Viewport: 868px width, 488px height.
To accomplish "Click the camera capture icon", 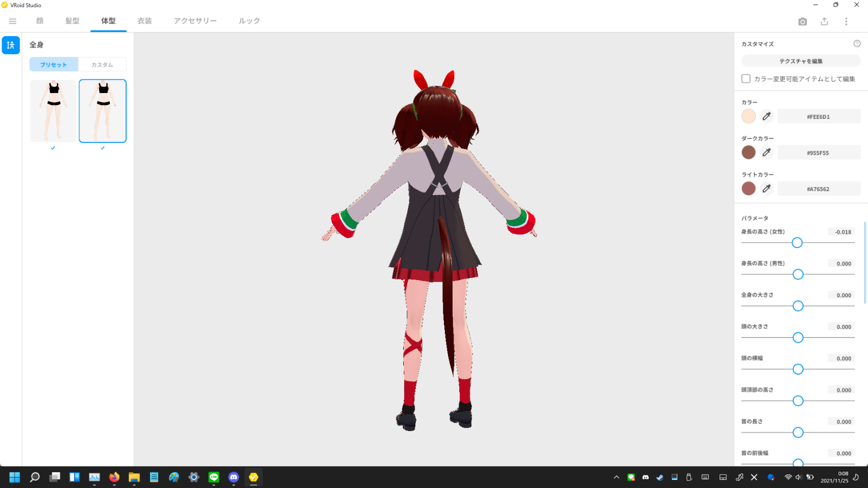I will pyautogui.click(x=802, y=21).
